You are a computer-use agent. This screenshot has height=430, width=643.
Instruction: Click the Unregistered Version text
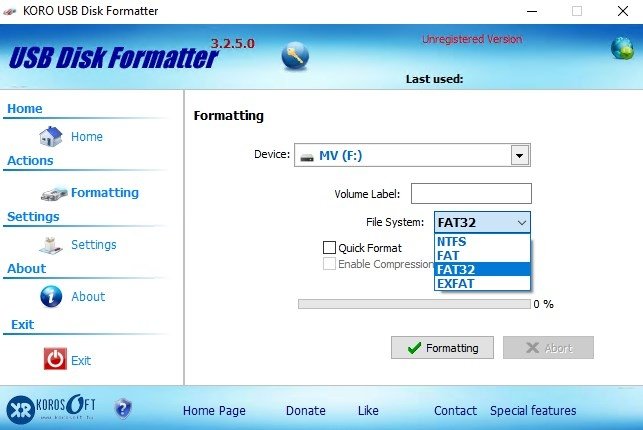(472, 39)
